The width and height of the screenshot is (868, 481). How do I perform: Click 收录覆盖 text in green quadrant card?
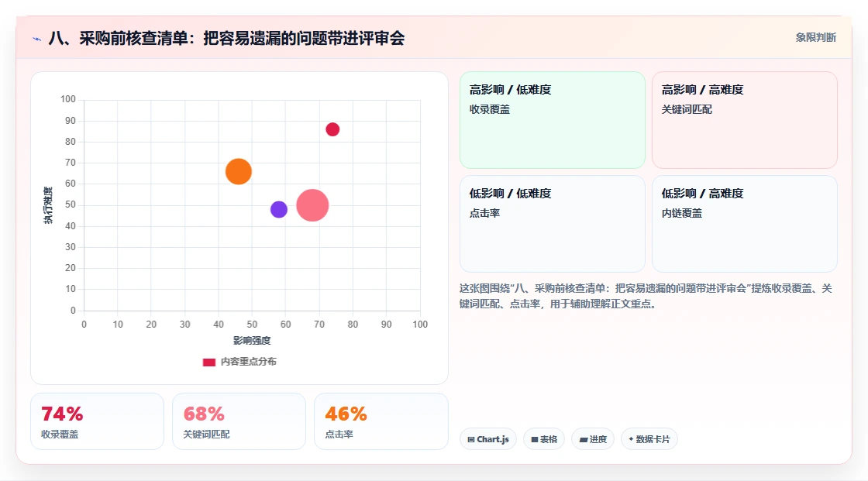click(489, 109)
